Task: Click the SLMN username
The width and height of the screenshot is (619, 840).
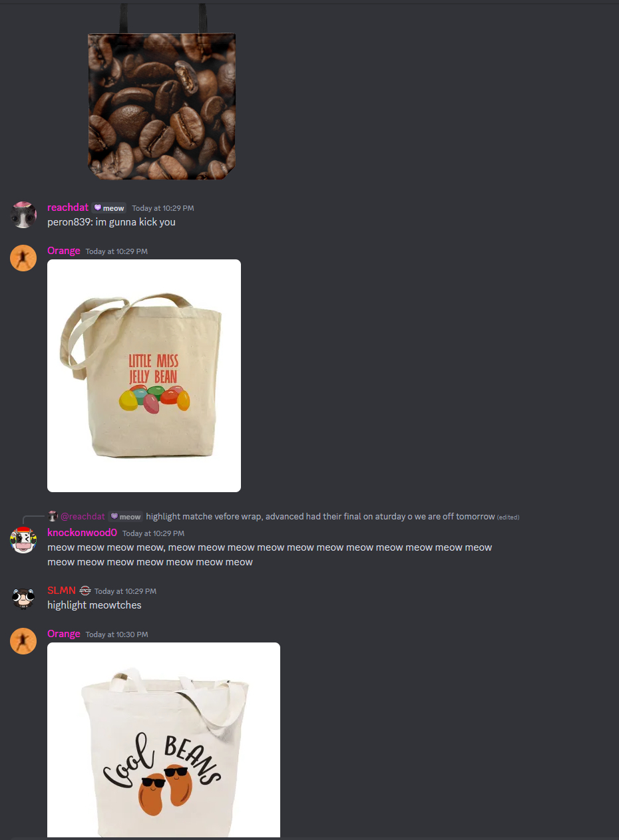Action: (61, 591)
